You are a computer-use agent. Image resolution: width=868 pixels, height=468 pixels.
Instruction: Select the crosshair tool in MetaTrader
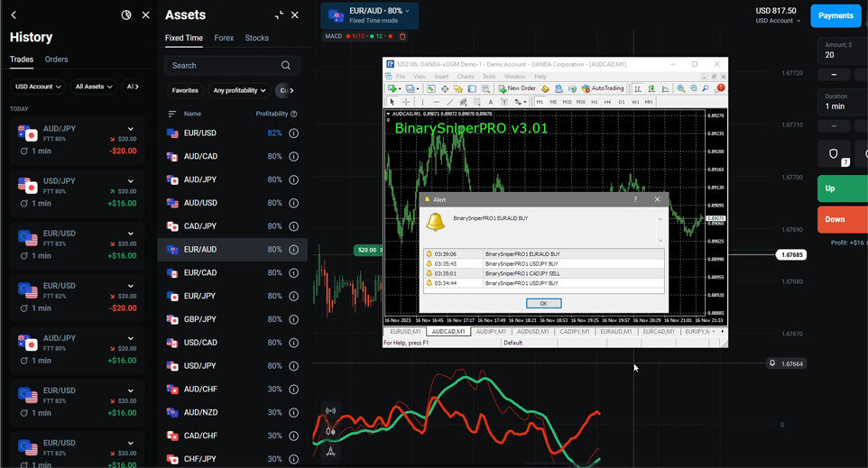[x=406, y=102]
